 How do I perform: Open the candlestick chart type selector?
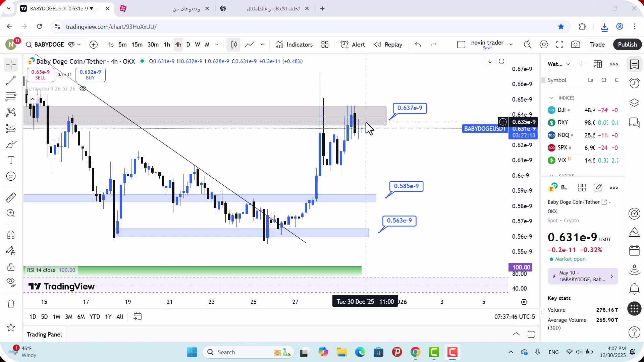234,45
